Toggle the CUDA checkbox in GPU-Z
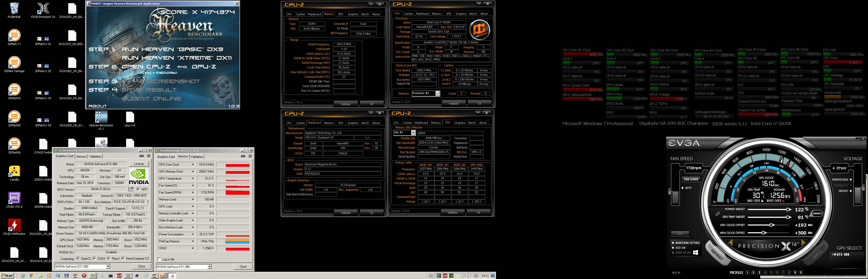Image resolution: width=868 pixels, height=279 pixels. pyautogui.click(x=94, y=258)
